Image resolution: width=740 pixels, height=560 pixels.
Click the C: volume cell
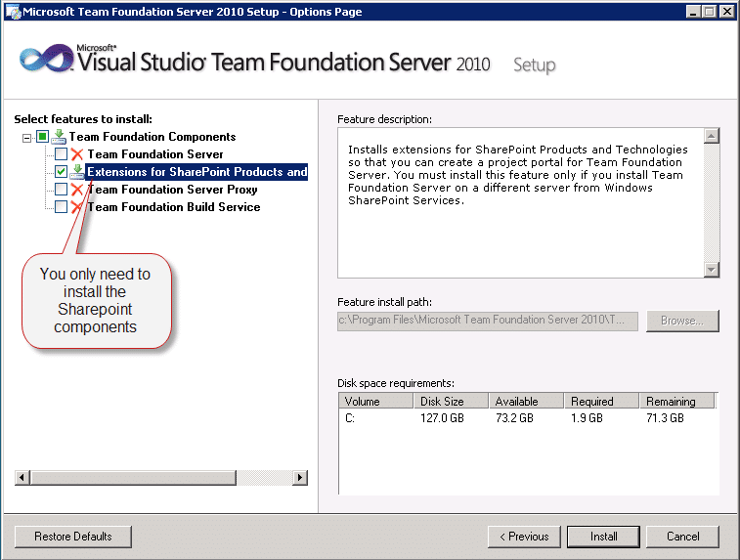pyautogui.click(x=350, y=418)
